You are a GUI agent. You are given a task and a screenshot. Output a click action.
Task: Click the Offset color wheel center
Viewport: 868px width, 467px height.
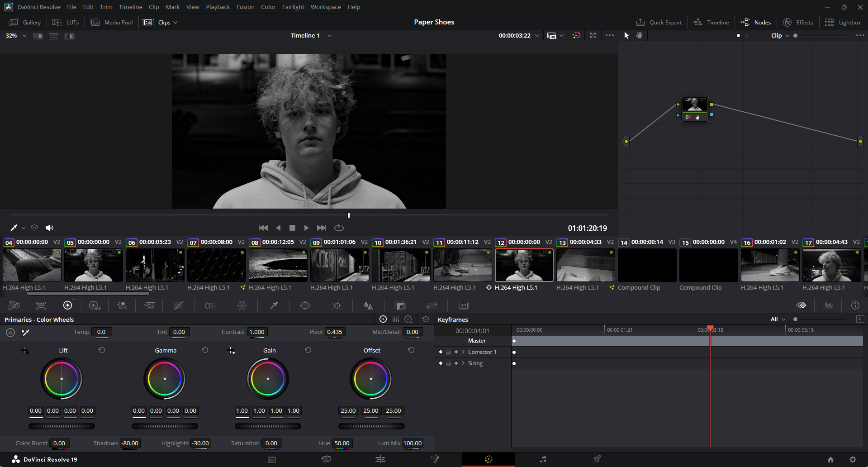point(371,379)
